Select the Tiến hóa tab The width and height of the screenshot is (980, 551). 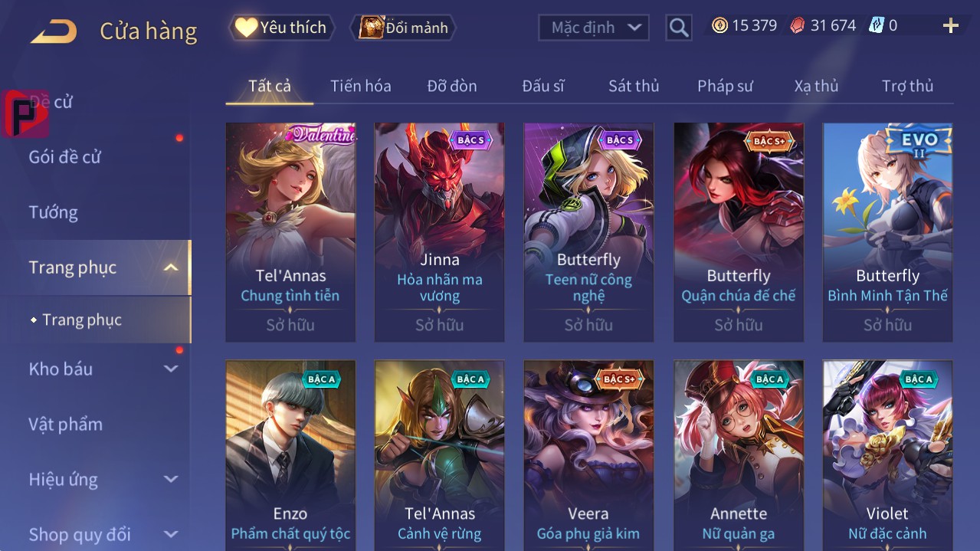pos(361,86)
